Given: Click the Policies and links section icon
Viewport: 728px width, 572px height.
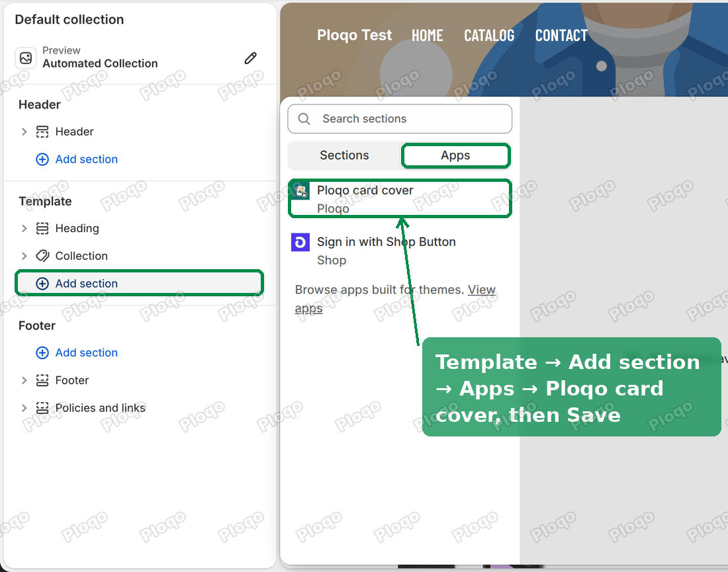Looking at the screenshot, I should pyautogui.click(x=42, y=408).
